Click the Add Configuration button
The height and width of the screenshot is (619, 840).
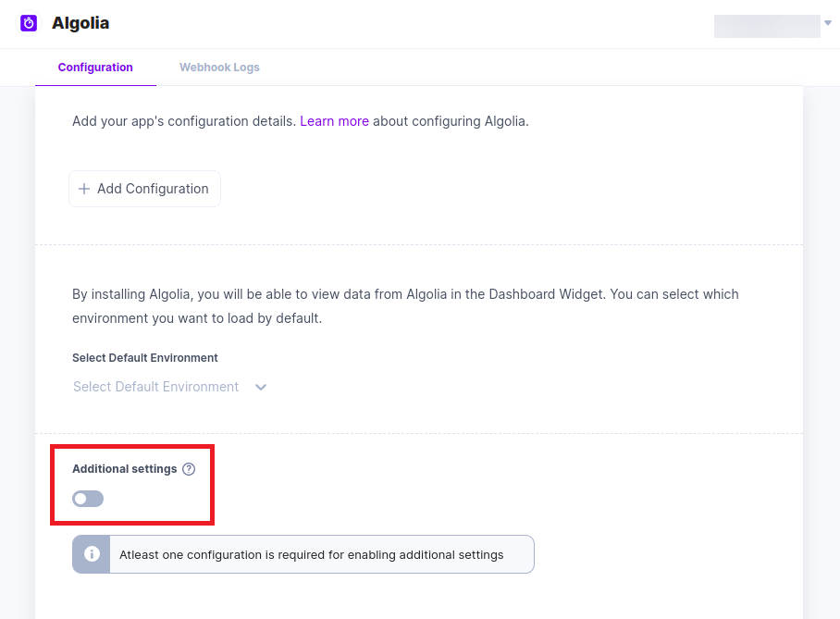pyautogui.click(x=144, y=189)
